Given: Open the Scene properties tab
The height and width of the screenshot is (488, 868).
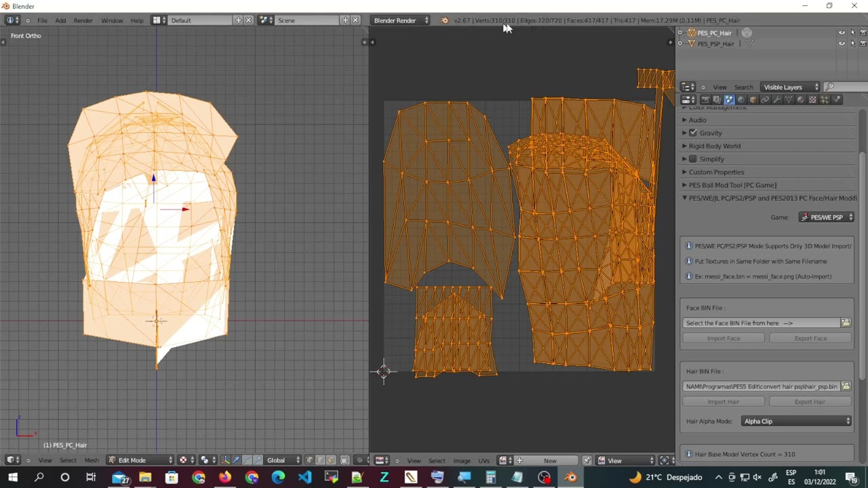Looking at the screenshot, I should 729,100.
